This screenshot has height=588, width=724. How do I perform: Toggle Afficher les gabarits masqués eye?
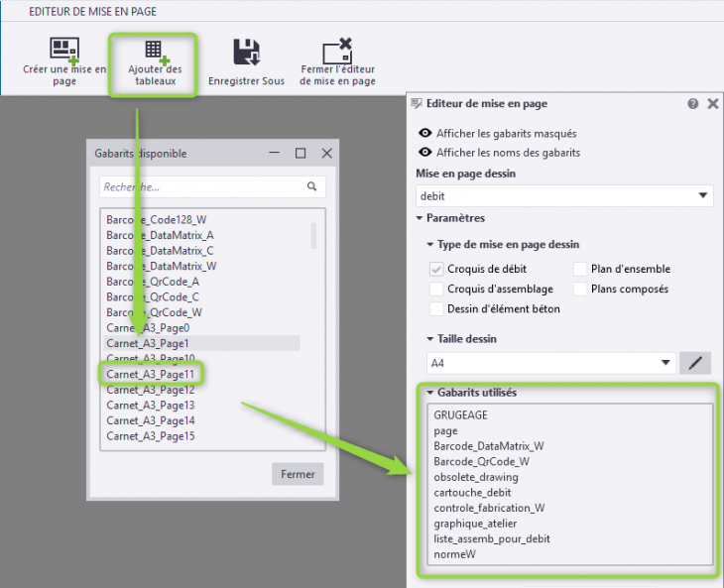coord(424,134)
